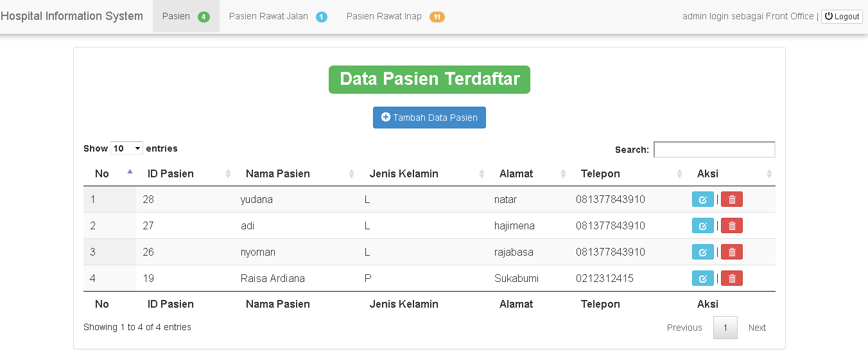Image resolution: width=868 pixels, height=352 pixels.
Task: Edit patient yudana record
Action: point(702,199)
